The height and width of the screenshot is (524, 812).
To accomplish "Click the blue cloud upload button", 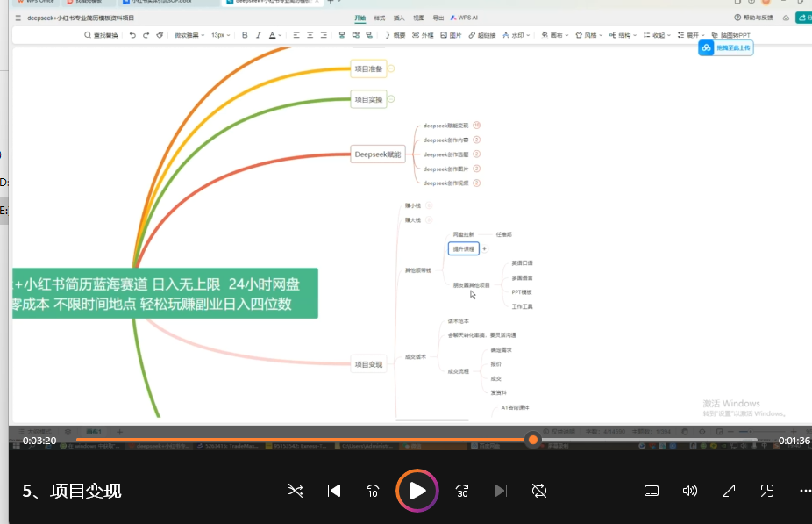I will 725,47.
